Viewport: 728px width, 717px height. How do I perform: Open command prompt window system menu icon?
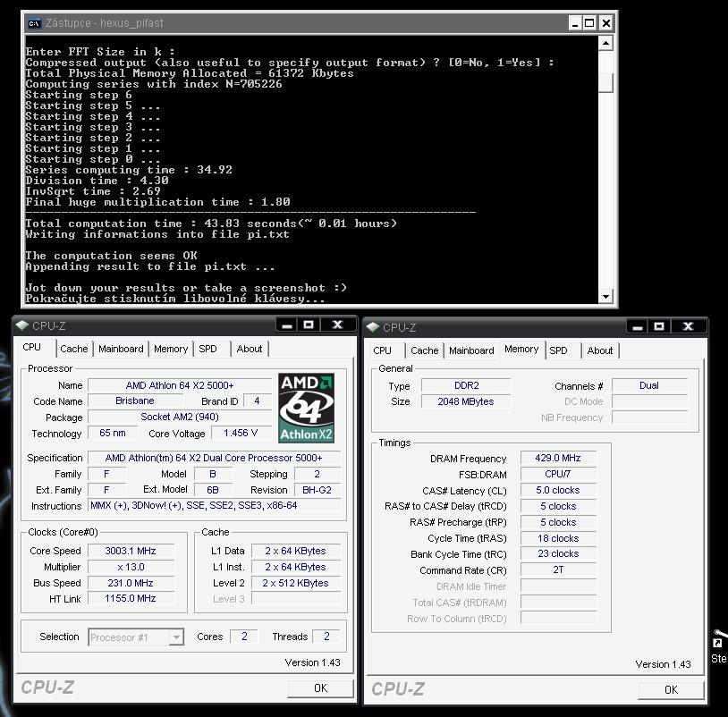(x=34, y=23)
